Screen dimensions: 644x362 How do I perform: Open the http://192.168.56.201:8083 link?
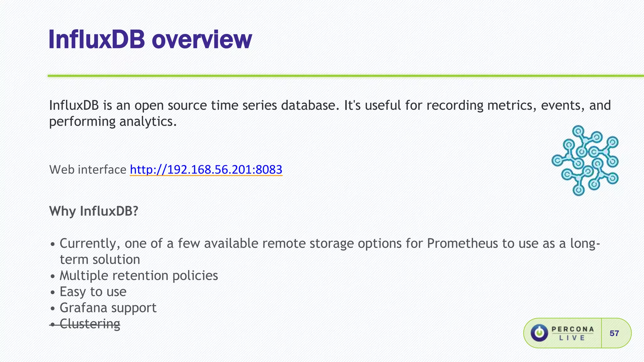[x=206, y=170]
